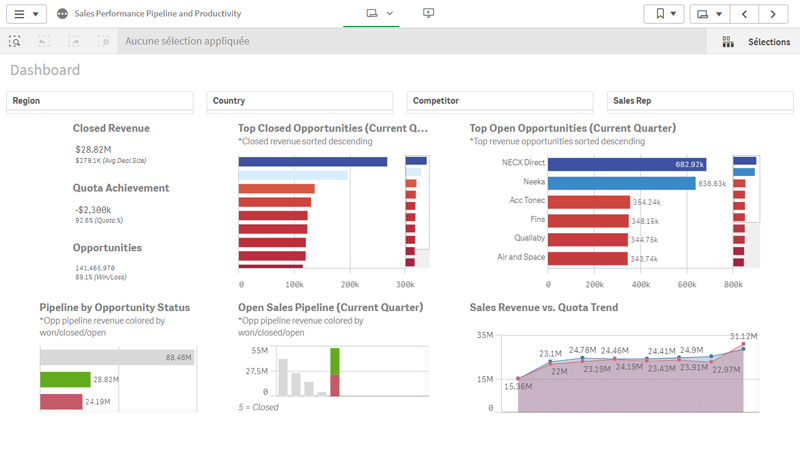Select the red 24.19M pipeline bar
This screenshot has width=800, height=450.
[61, 402]
